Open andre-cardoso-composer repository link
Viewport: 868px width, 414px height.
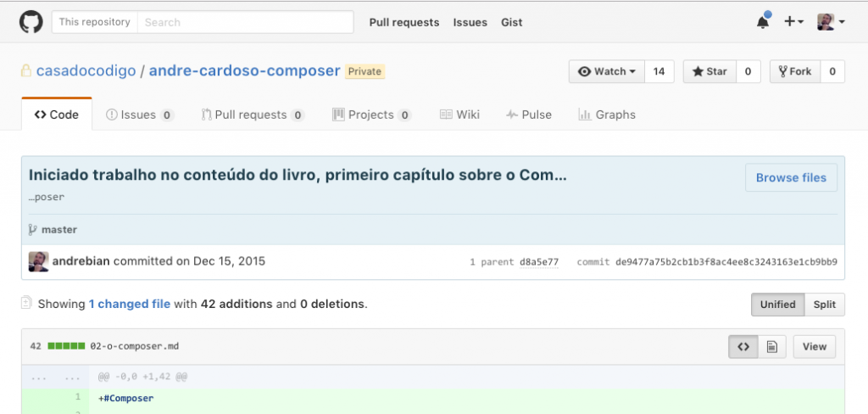coord(245,71)
